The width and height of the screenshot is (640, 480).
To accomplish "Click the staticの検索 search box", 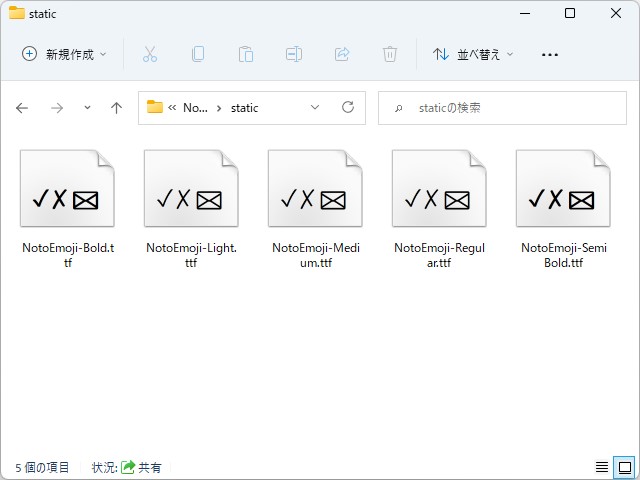I will pos(502,108).
